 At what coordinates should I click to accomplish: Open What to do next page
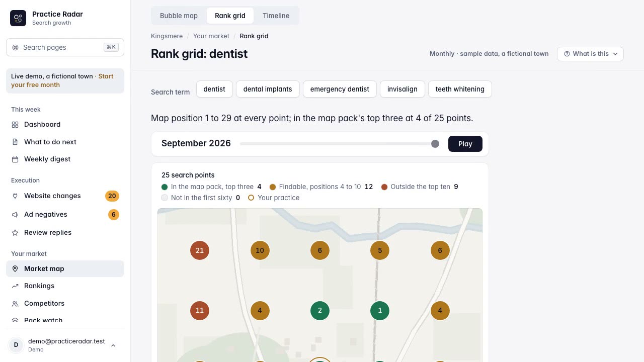pyautogui.click(x=65, y=142)
